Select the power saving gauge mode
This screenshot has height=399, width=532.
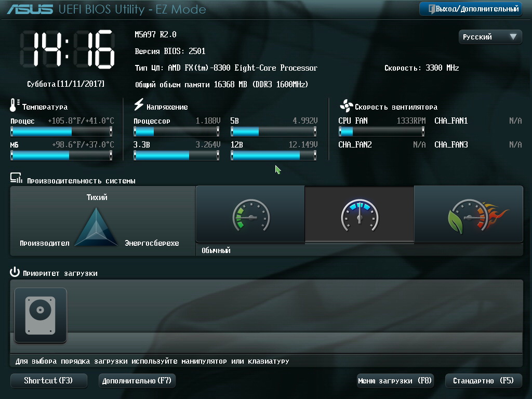[x=250, y=214]
